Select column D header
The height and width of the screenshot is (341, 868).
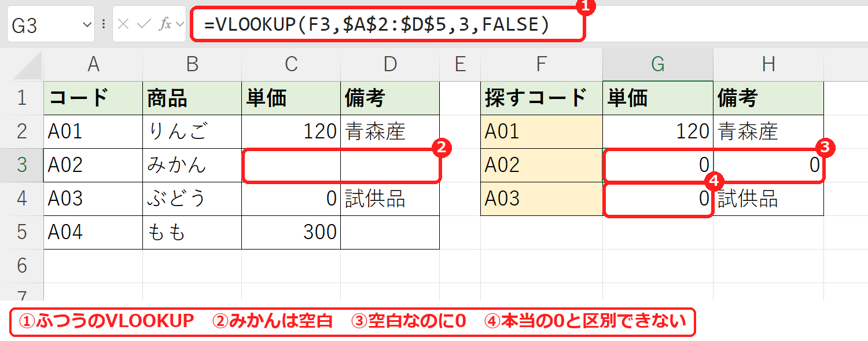[x=390, y=65]
